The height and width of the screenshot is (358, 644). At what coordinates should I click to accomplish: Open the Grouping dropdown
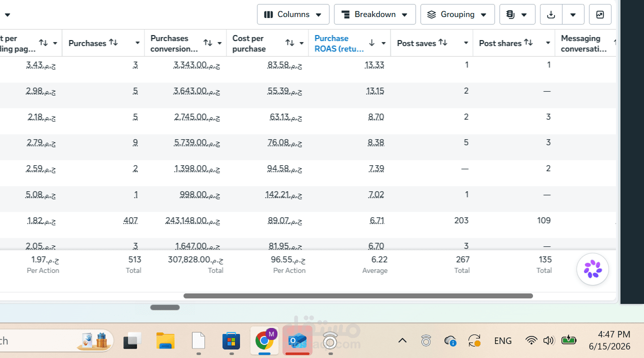pos(457,15)
